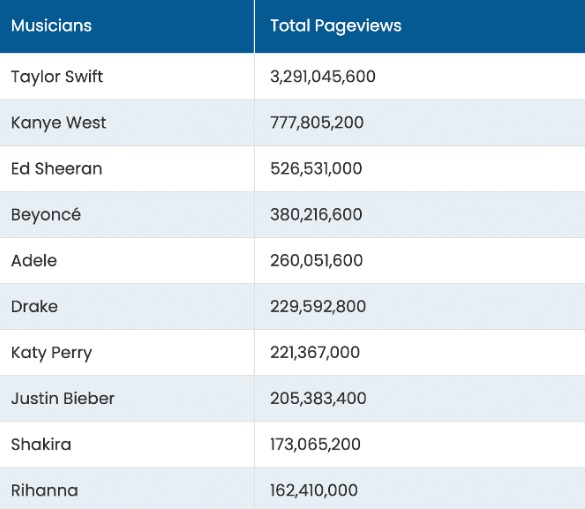Click the 260,051,600 pageviews value
The width and height of the screenshot is (585, 509).
(x=316, y=260)
